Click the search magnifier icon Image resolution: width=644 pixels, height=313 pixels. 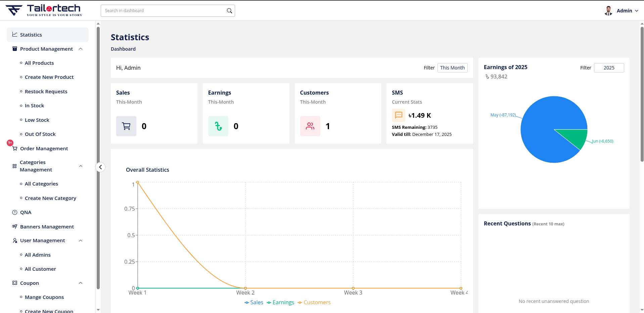229,11
